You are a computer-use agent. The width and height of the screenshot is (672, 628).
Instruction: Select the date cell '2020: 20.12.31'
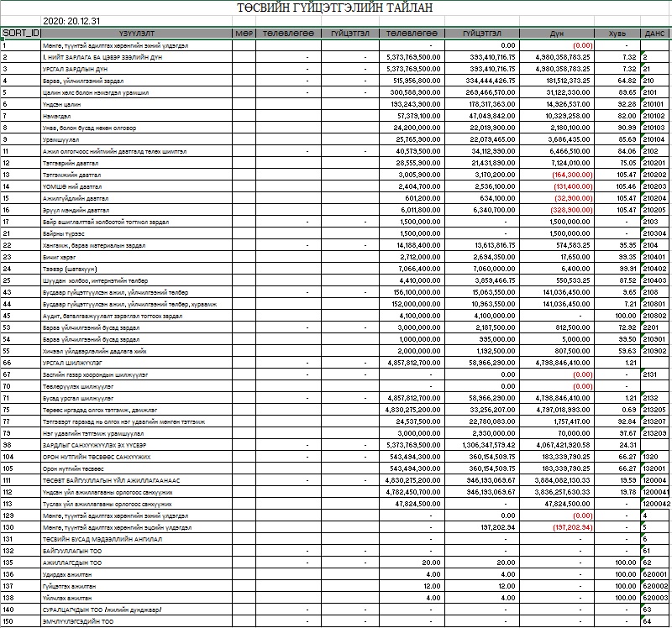[x=71, y=21]
